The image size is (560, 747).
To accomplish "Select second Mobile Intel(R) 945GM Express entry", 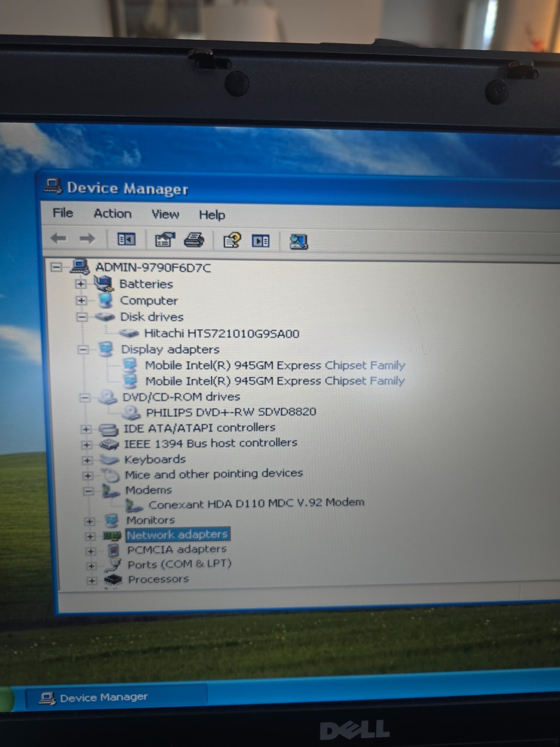I will click(275, 381).
